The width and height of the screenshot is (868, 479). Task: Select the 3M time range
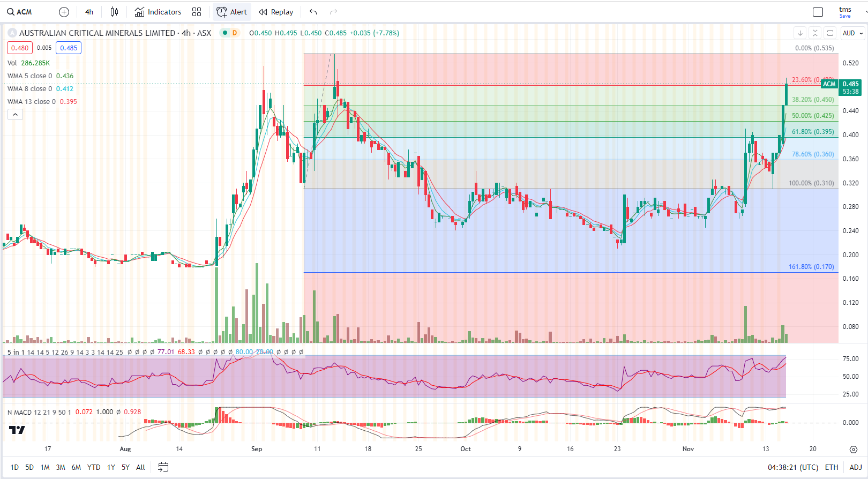coord(61,467)
